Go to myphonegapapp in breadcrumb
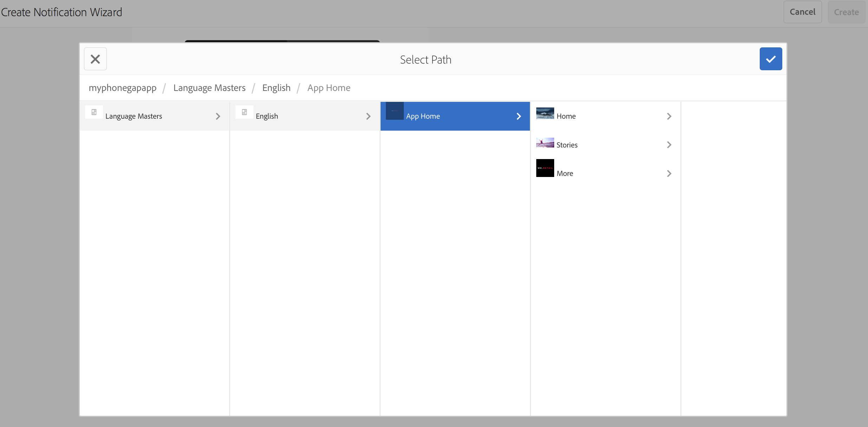This screenshot has width=868, height=427. tap(122, 88)
